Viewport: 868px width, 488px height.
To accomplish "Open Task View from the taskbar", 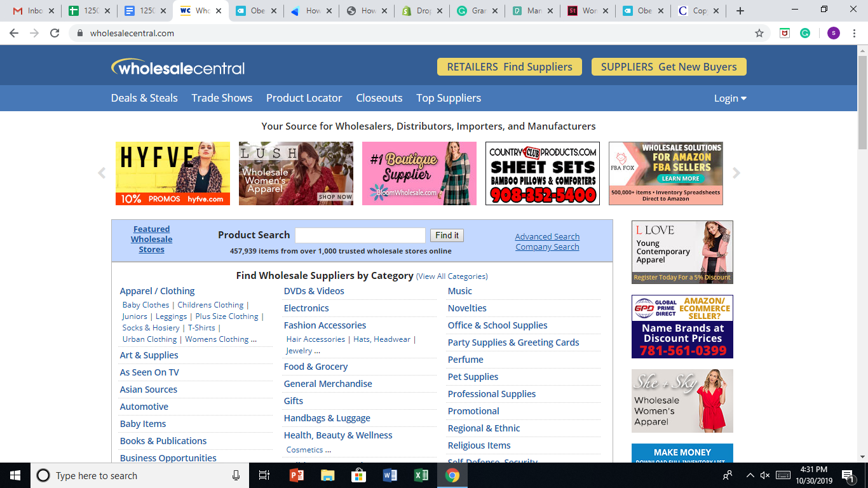I will [264, 475].
